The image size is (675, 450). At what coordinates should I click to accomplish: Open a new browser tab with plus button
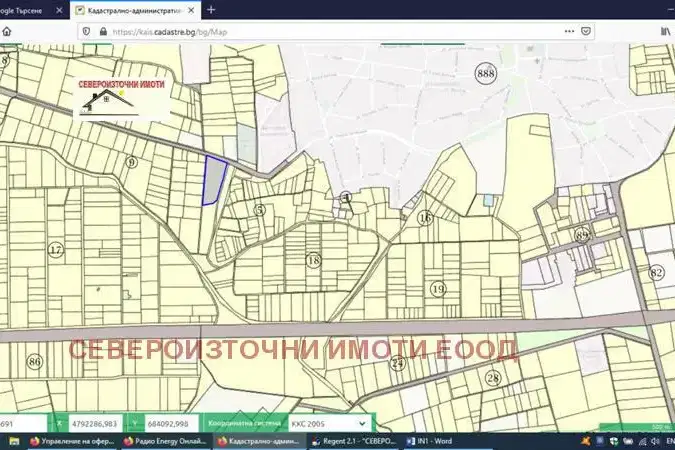point(211,9)
